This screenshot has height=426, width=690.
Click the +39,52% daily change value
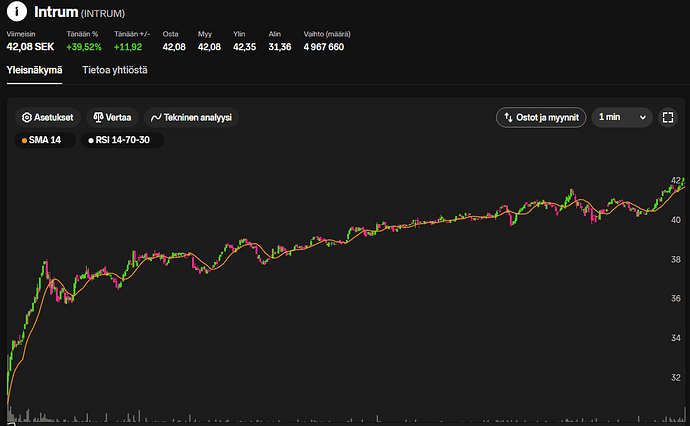coord(84,47)
